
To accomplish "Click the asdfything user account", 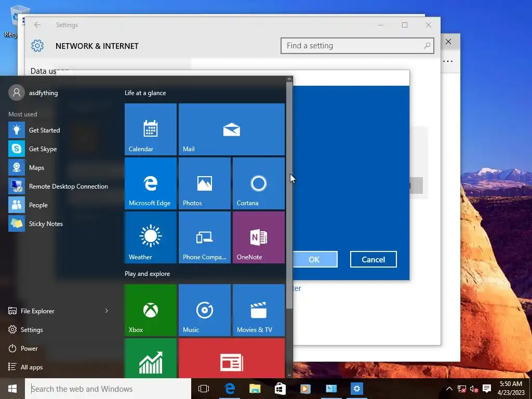I will click(33, 92).
